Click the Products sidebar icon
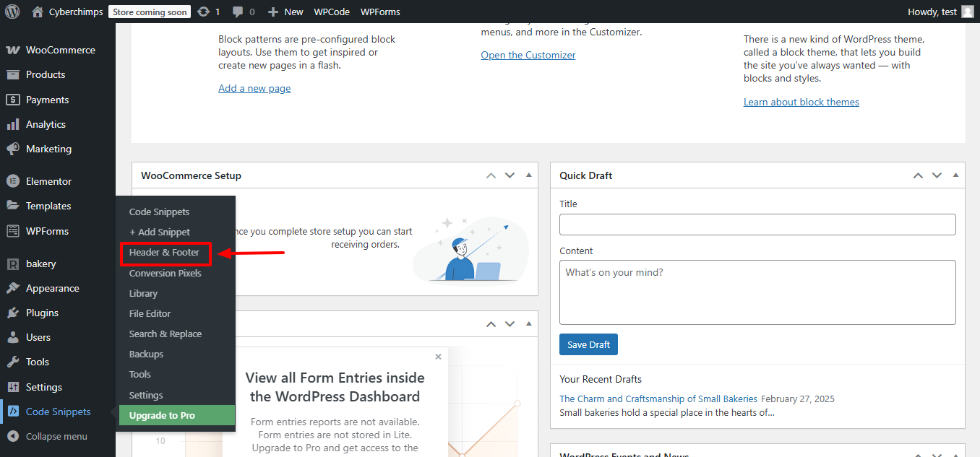This screenshot has width=980, height=457. point(12,74)
